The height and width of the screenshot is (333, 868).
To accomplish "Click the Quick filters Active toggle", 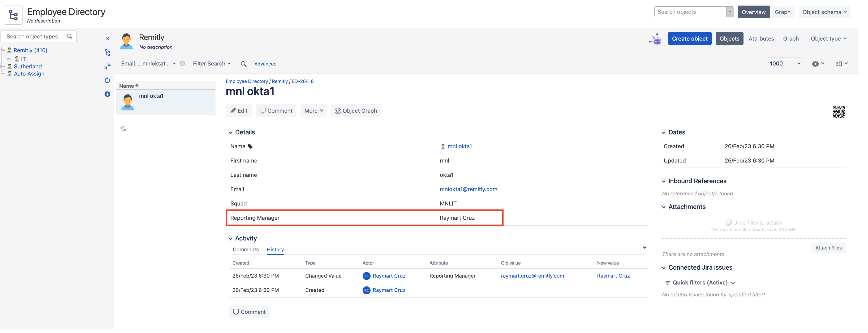I will click(700, 282).
